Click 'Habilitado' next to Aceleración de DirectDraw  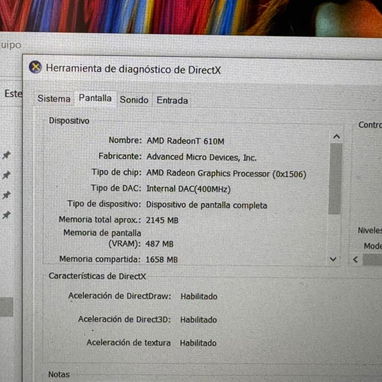tap(199, 296)
